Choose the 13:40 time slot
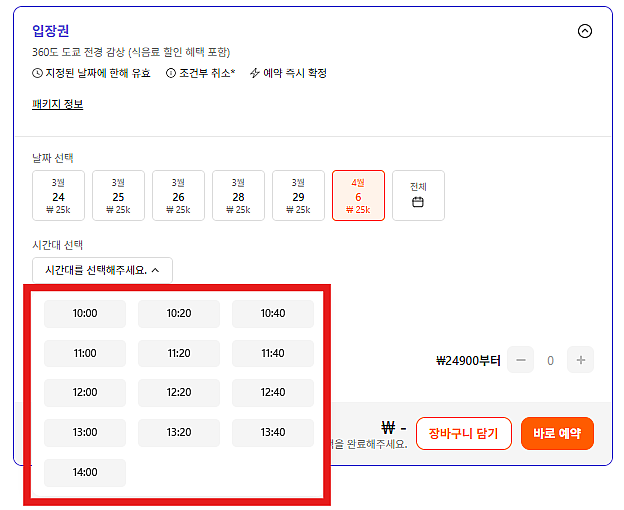The width and height of the screenshot is (624, 510). [x=273, y=432]
